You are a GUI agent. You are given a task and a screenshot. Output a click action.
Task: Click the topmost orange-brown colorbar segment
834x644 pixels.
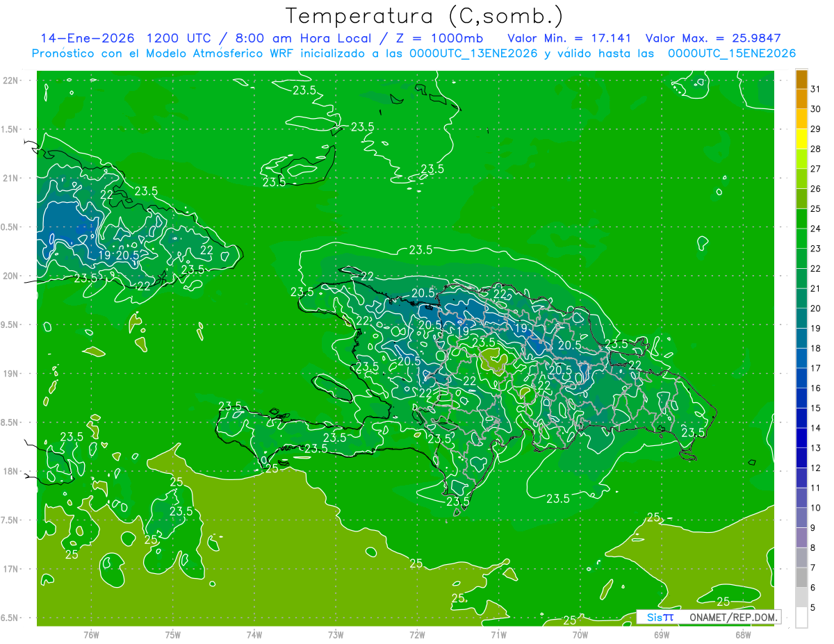pos(801,79)
